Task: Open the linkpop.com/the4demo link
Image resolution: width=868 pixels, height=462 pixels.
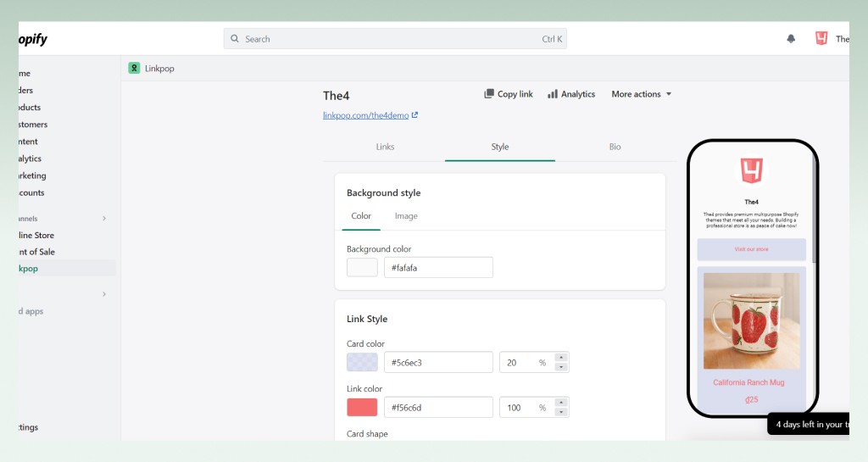Action: [366, 115]
